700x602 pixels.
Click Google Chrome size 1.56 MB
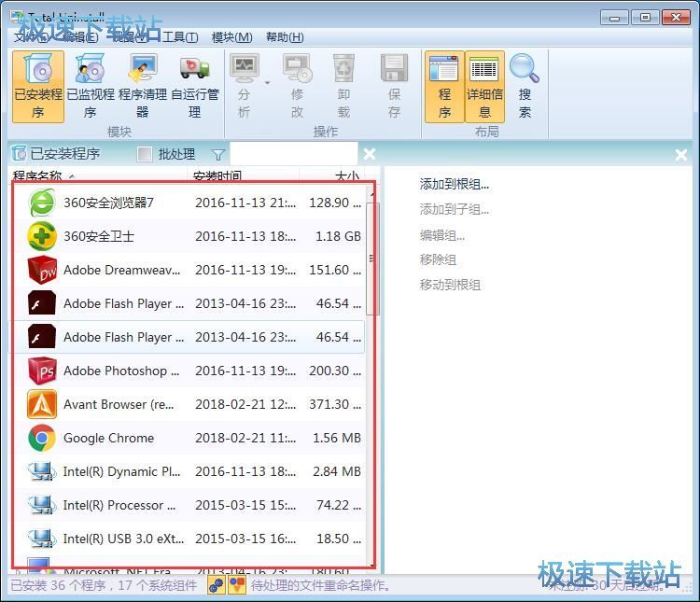337,438
